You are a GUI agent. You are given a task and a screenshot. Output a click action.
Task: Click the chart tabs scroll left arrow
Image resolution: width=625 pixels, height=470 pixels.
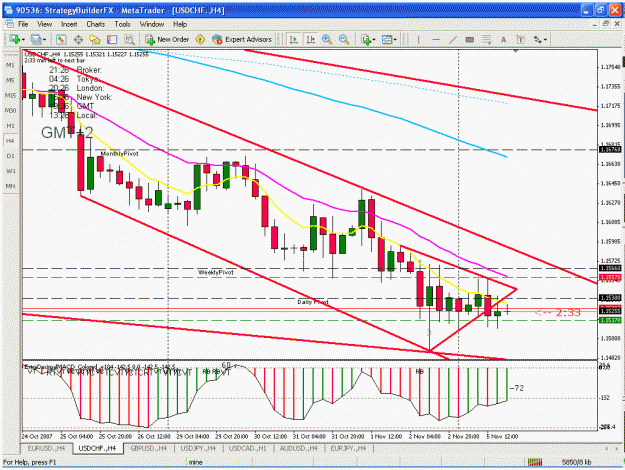point(607,449)
